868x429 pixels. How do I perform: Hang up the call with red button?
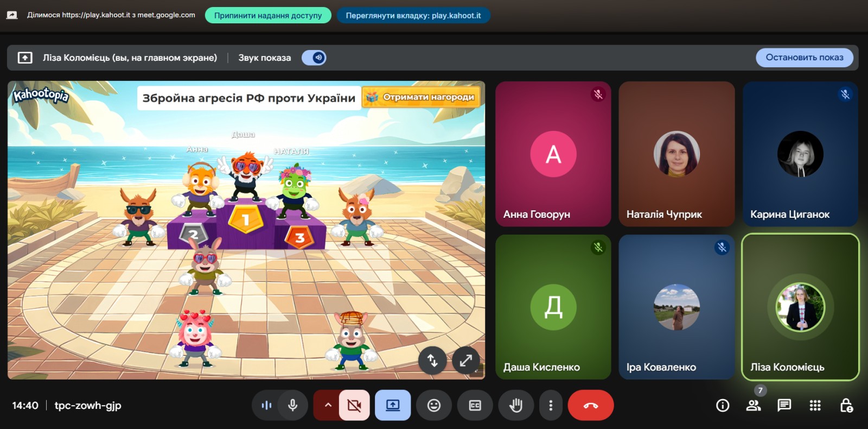tap(590, 405)
